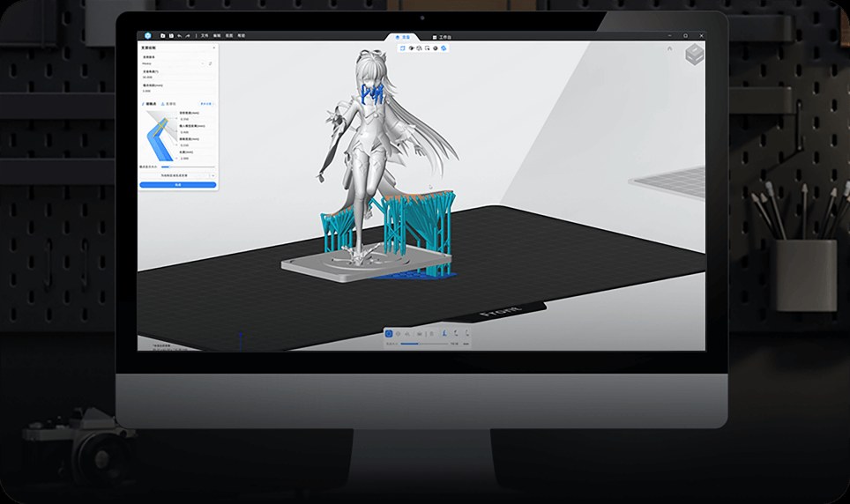Click the second icon in the top view toolbar
Viewport: 850px width, 504px height.
click(x=412, y=48)
